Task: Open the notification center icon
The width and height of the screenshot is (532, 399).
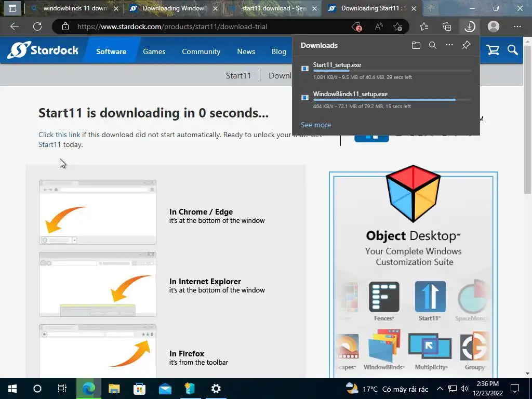Action: pos(515,389)
